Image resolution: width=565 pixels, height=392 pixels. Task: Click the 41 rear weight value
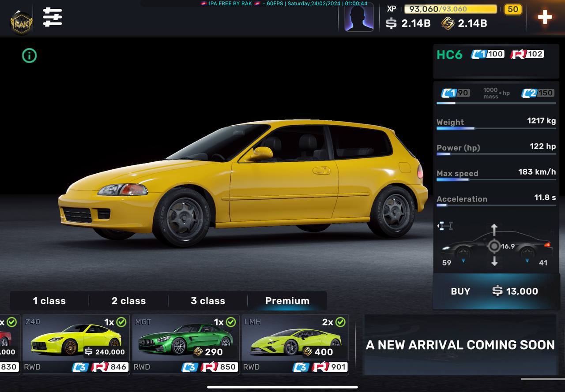tap(543, 263)
